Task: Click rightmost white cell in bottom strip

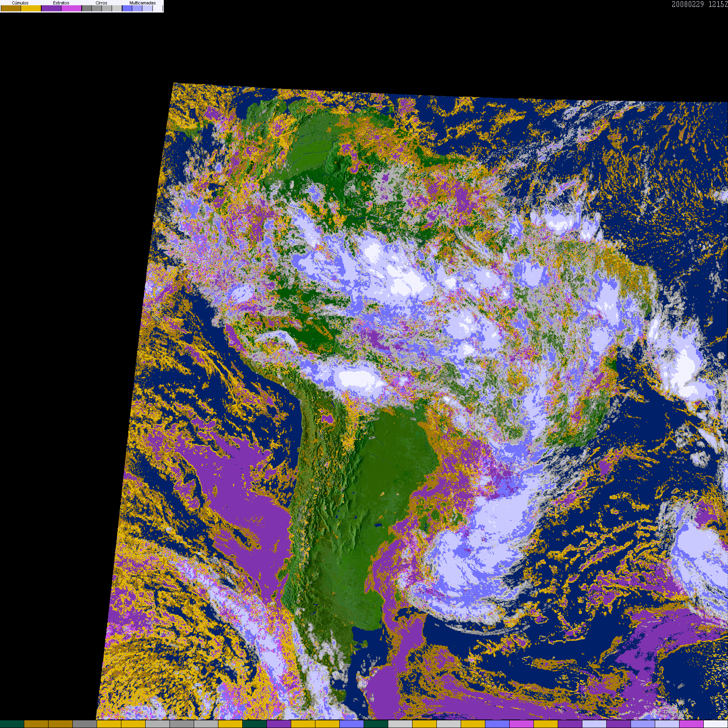Action: point(715,724)
